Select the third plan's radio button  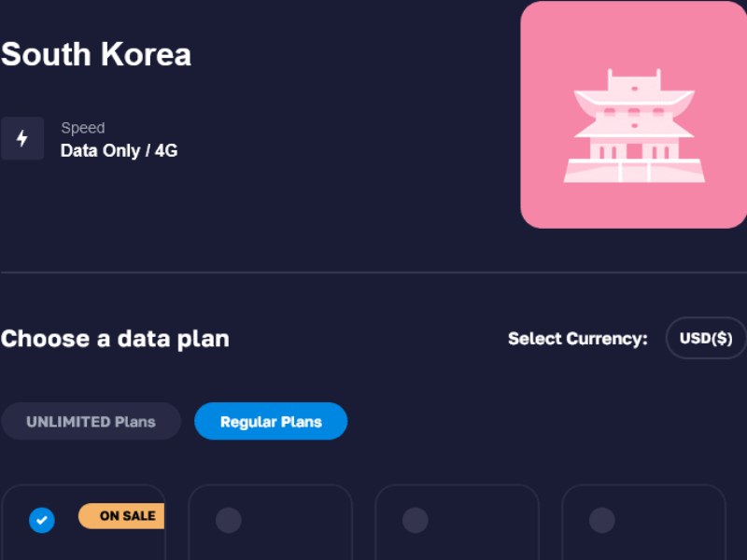pyautogui.click(x=416, y=520)
